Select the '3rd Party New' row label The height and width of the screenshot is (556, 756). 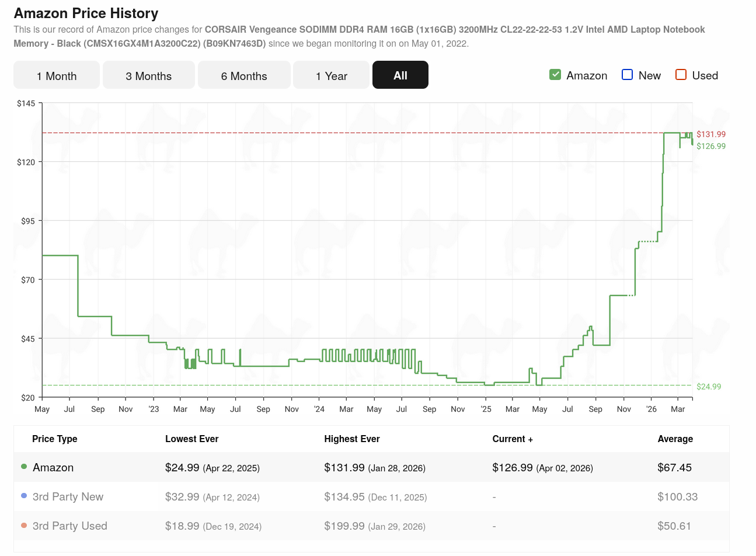tap(68, 497)
